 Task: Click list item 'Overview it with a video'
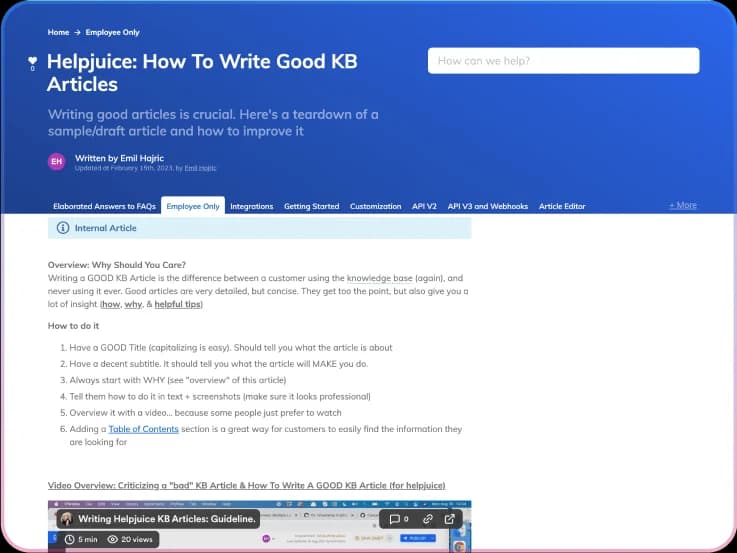coord(205,413)
